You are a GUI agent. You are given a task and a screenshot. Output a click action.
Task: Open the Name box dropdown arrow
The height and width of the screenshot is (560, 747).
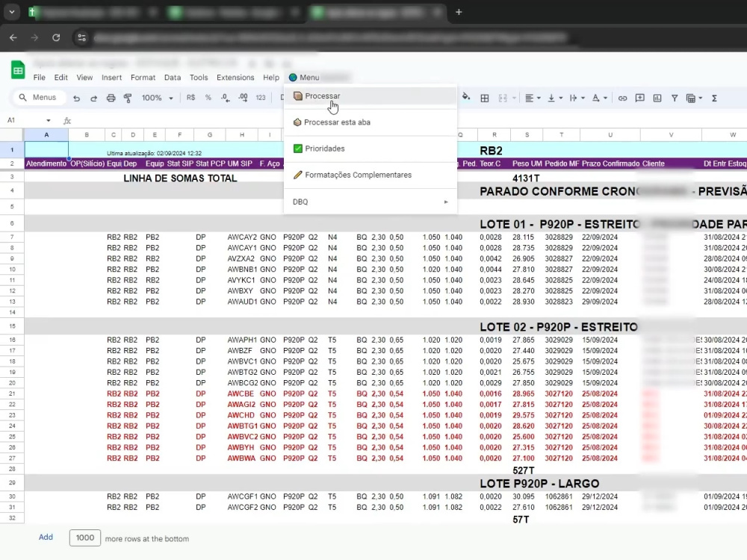pyautogui.click(x=48, y=120)
